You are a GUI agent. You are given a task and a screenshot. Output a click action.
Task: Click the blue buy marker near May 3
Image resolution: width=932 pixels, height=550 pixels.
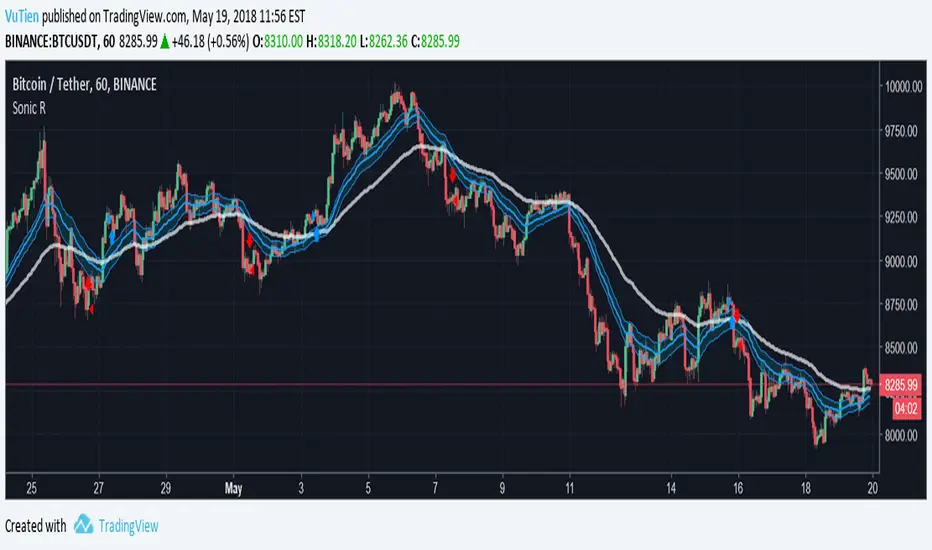coord(316,234)
